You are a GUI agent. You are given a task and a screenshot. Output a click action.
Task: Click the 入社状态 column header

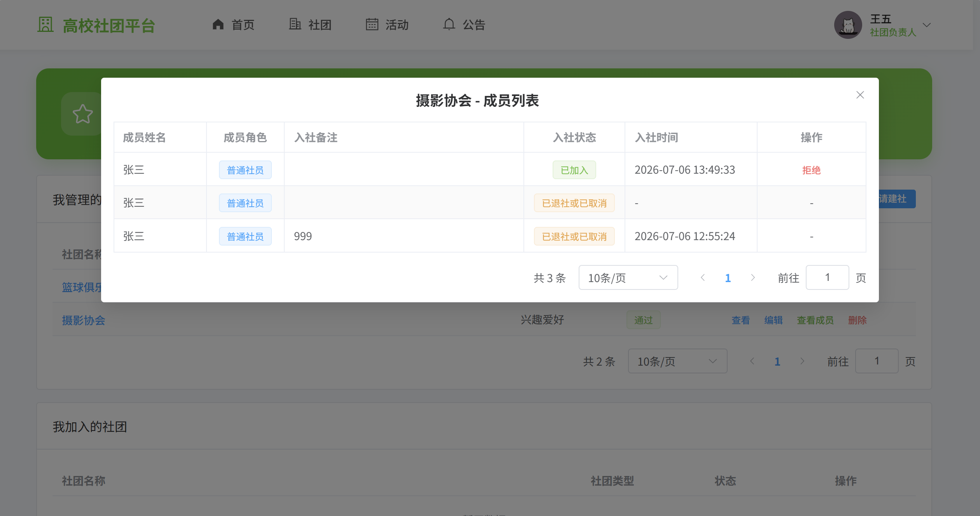[574, 137]
